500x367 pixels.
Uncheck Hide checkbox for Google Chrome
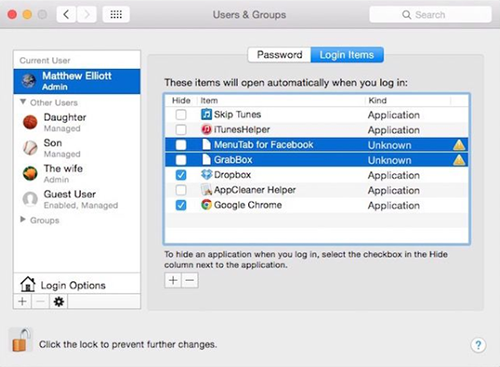click(x=181, y=205)
